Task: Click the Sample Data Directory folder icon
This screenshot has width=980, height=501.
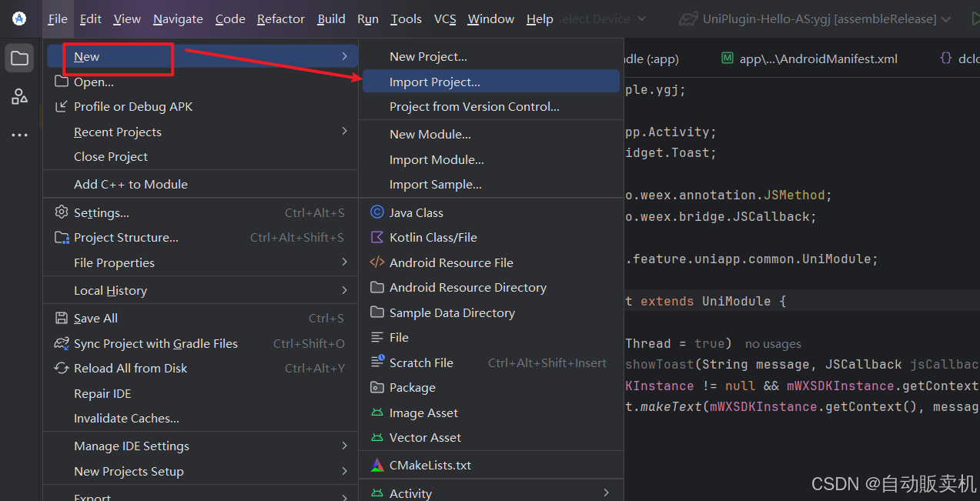Action: 377,312
